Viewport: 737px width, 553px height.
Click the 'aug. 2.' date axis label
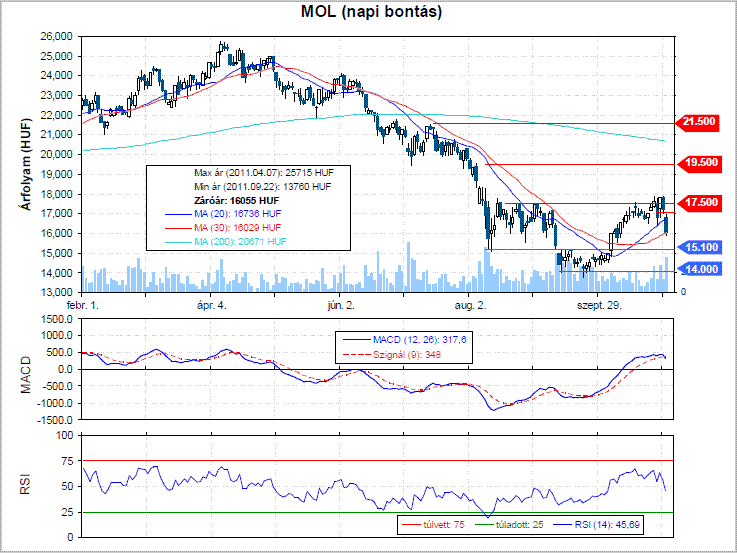(470, 305)
